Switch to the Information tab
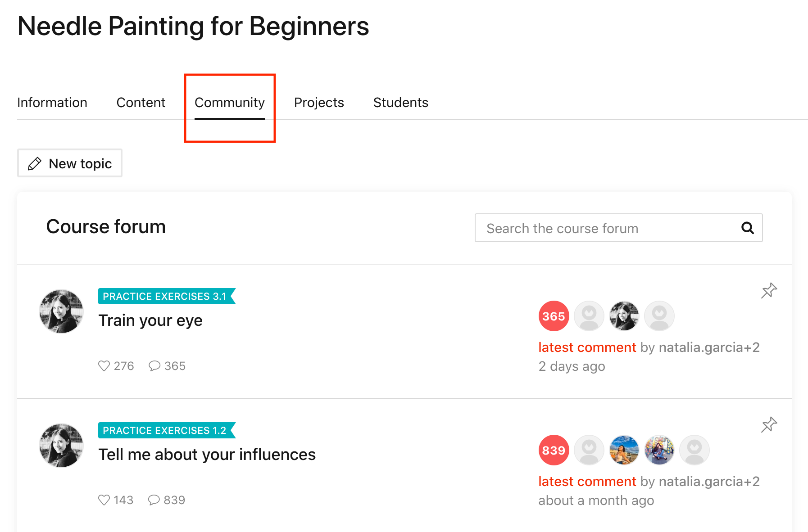This screenshot has width=808, height=532. point(52,103)
